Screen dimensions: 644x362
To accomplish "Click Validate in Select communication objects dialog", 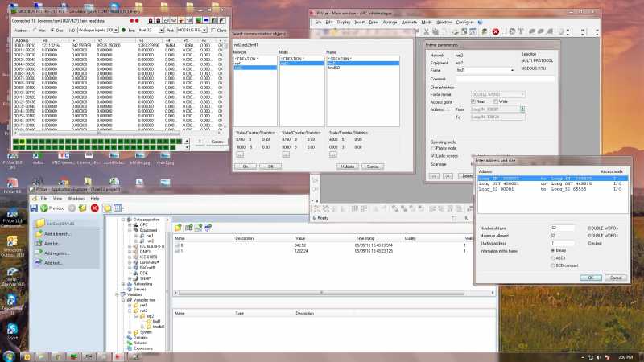I will coord(348,167).
